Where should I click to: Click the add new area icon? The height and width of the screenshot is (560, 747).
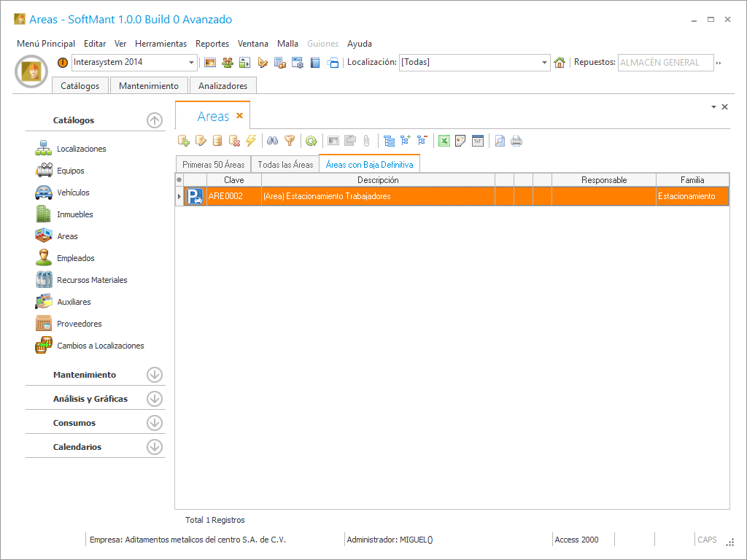pyautogui.click(x=183, y=141)
